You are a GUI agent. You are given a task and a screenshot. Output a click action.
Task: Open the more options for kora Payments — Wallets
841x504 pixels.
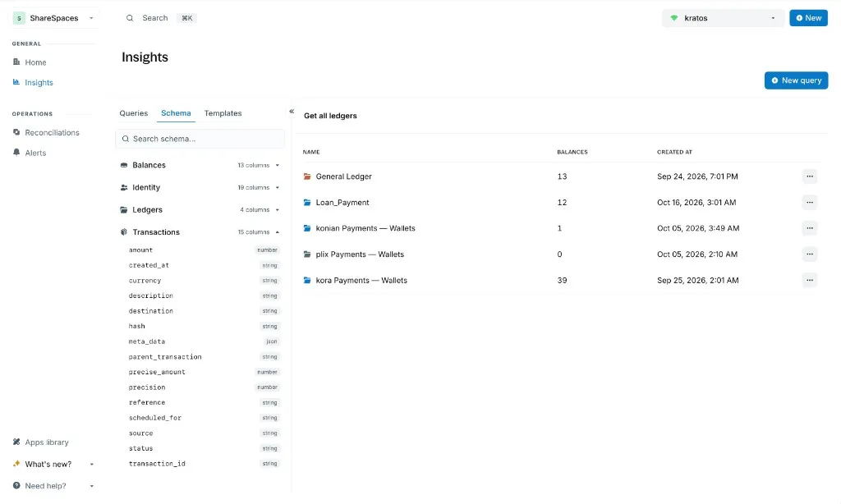click(810, 281)
